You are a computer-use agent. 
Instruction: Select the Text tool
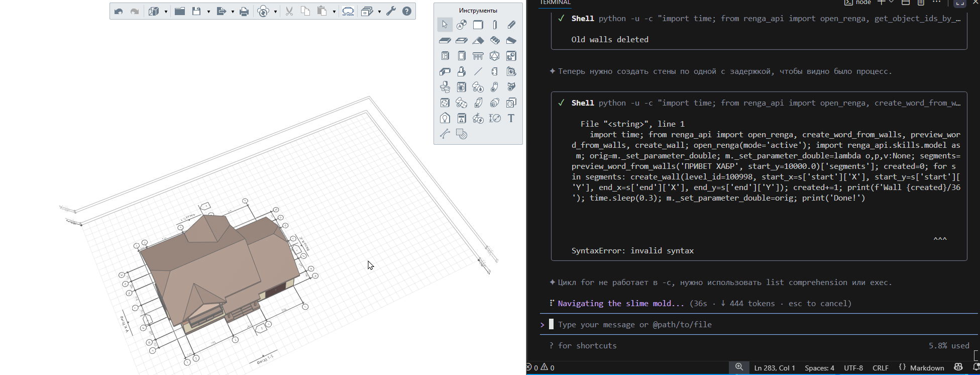[511, 118]
